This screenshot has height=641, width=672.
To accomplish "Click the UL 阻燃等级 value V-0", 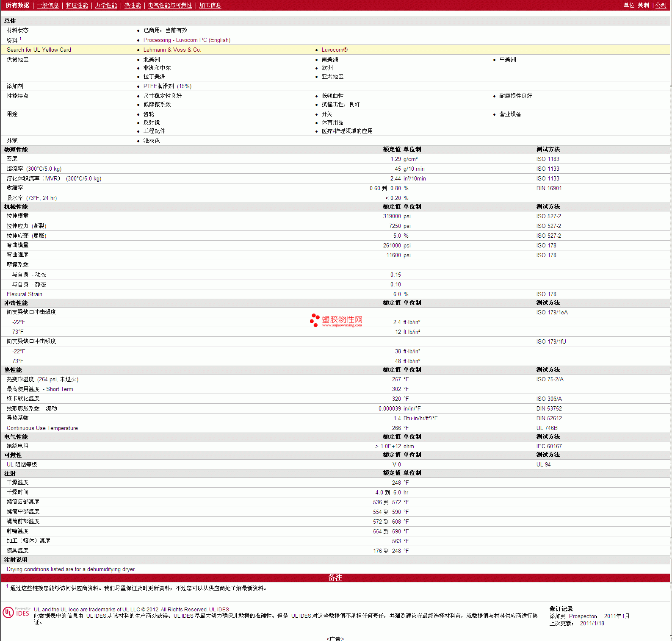I will [x=396, y=464].
